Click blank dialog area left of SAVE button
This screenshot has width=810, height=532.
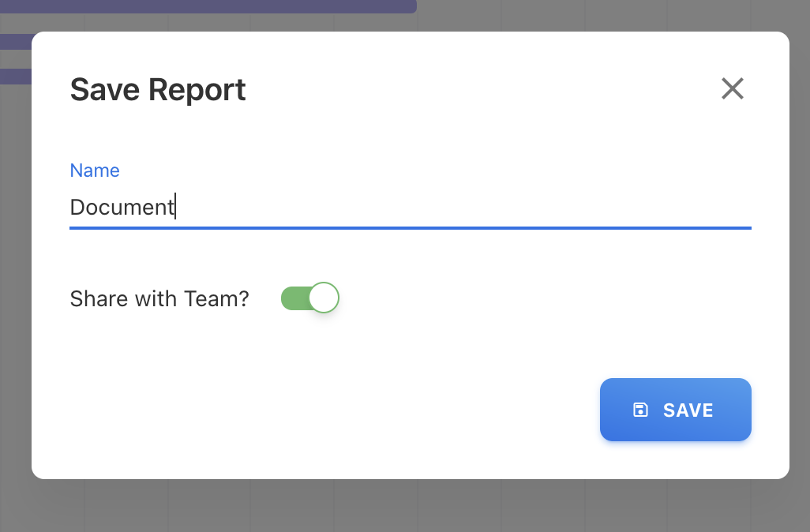pos(355,410)
